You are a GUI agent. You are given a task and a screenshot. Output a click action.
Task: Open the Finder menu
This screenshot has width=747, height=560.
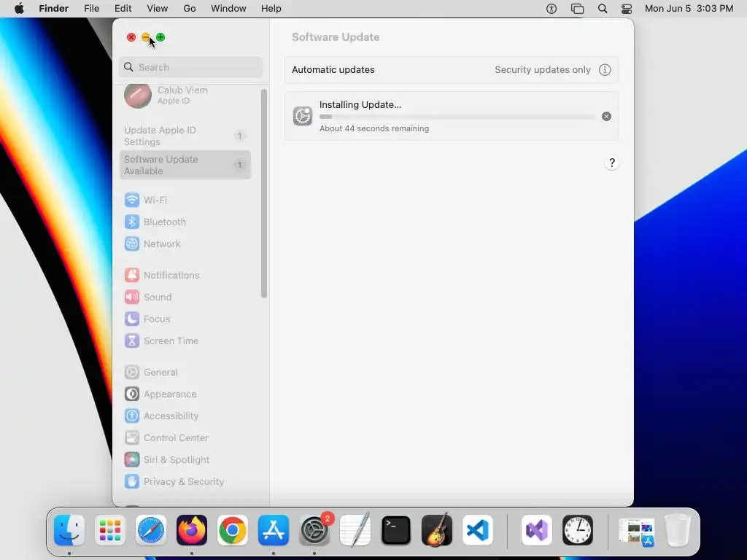pyautogui.click(x=54, y=9)
